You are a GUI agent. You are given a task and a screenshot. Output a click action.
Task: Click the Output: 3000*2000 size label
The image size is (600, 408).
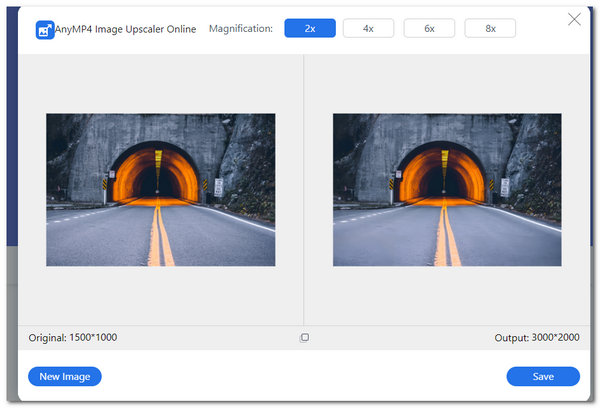point(537,338)
